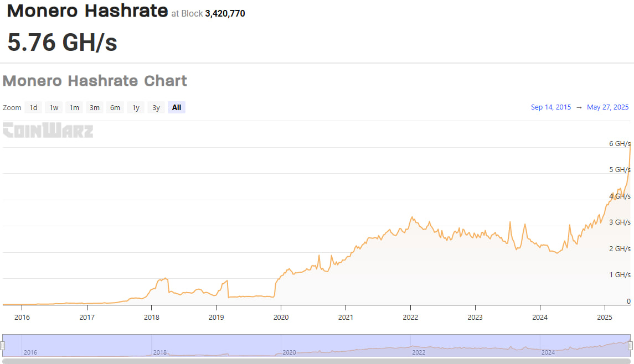Image resolution: width=634 pixels, height=364 pixels.
Task: Toggle the 'All' zoom preset
Action: click(x=176, y=107)
